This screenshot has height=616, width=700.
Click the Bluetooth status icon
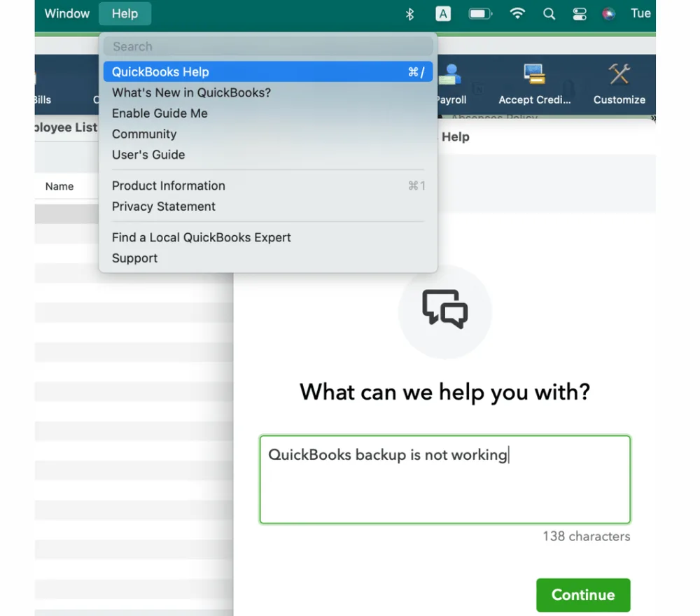pyautogui.click(x=409, y=14)
